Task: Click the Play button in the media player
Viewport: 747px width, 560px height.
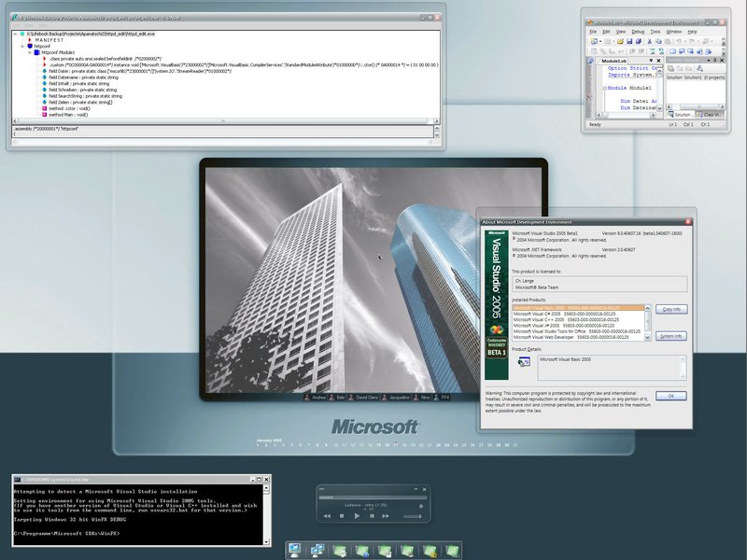Action: 357,516
